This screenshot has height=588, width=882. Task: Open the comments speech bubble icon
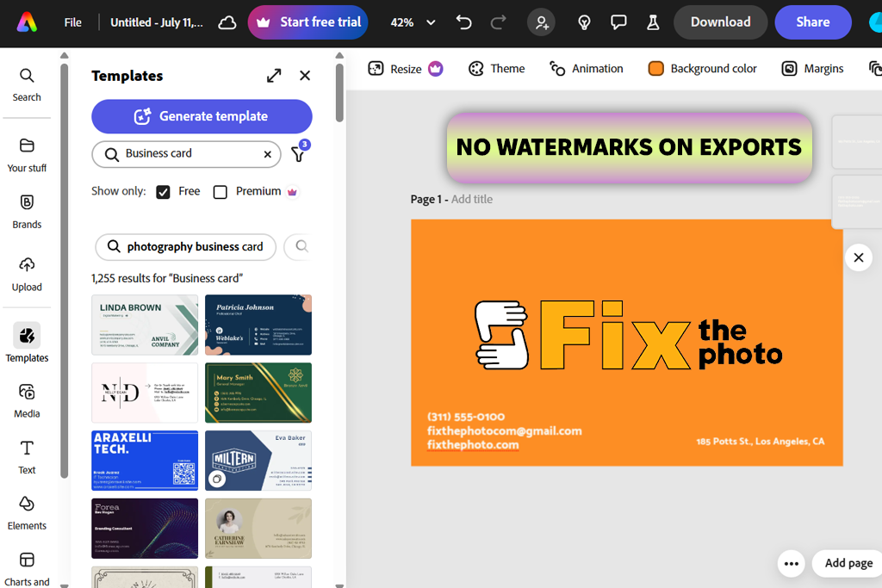[x=618, y=22]
